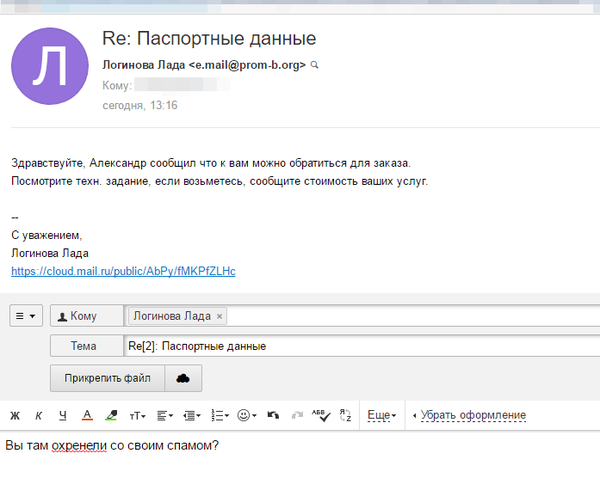Attach file from Mail.ru cloud
Viewport: 600px width, 484px height.
[x=183, y=378]
